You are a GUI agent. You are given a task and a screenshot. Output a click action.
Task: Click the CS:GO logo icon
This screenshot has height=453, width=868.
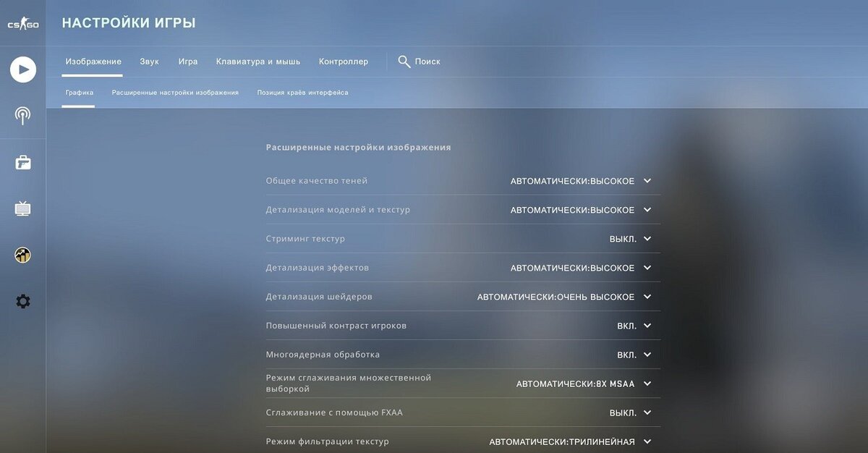[23, 25]
